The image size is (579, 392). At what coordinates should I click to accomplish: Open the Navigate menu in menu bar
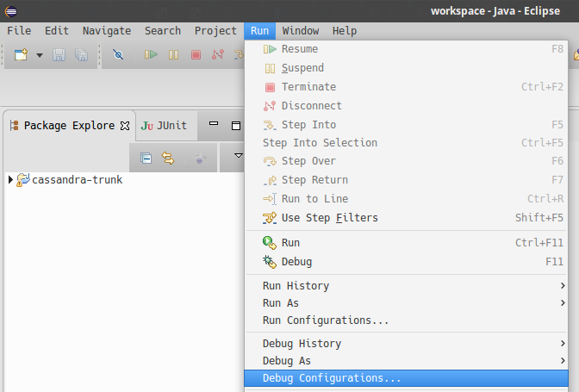(x=107, y=31)
